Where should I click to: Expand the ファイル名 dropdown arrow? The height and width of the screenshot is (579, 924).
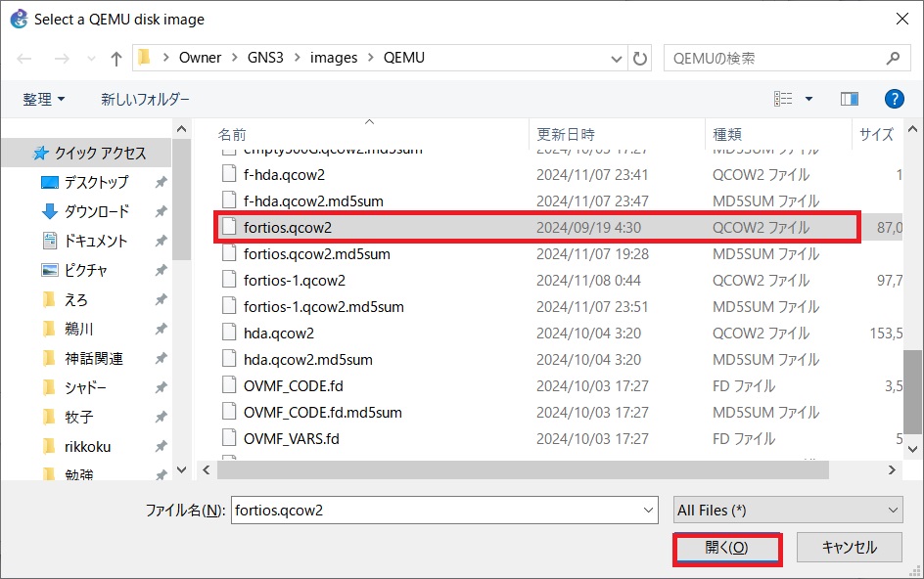pos(649,511)
